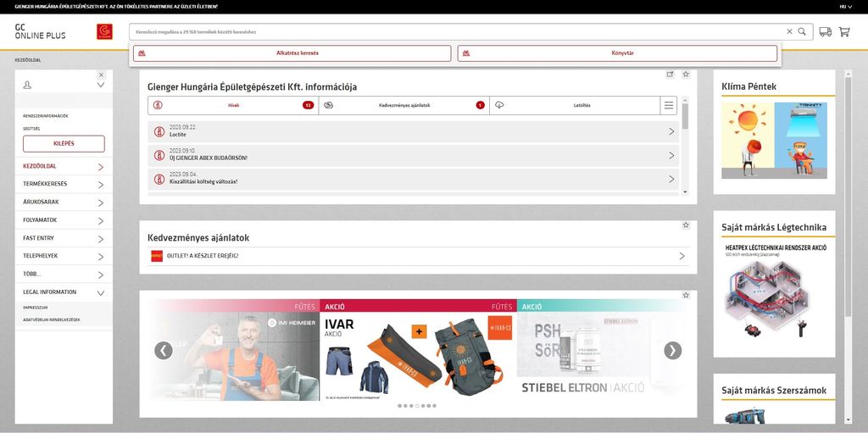Viewport: 868px width, 433px height.
Task: Go to previous carousel slide
Action: [x=164, y=351]
